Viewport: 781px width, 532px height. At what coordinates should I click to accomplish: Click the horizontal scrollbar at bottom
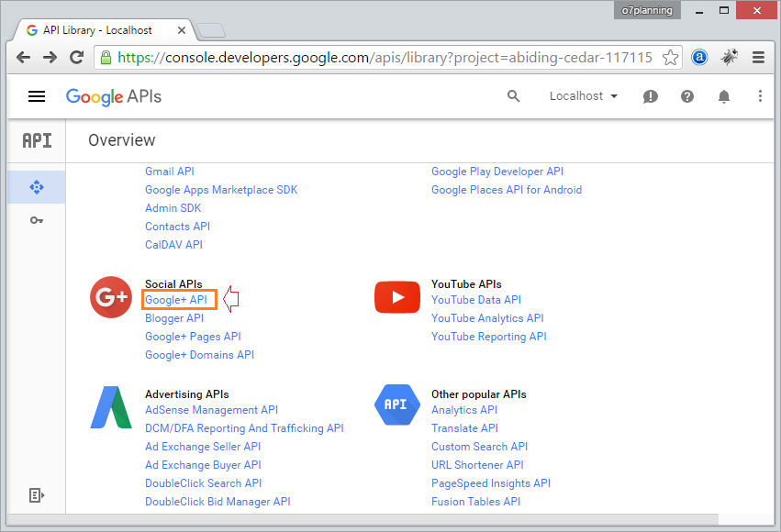(363, 519)
